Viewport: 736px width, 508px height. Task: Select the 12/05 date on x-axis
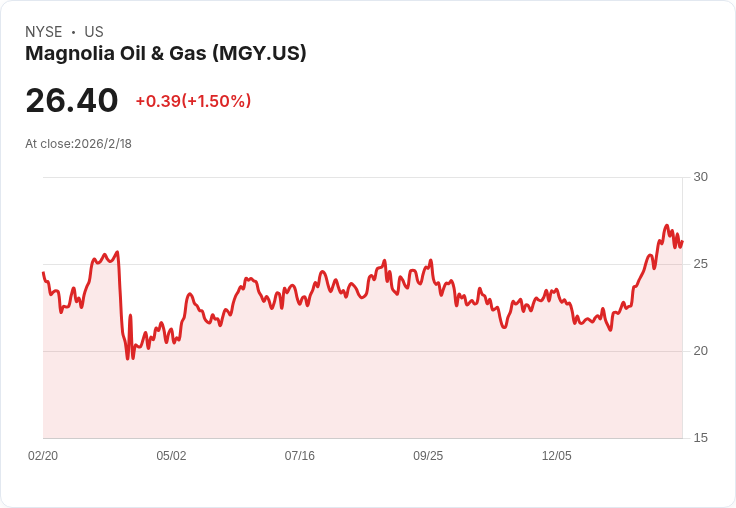(x=556, y=456)
